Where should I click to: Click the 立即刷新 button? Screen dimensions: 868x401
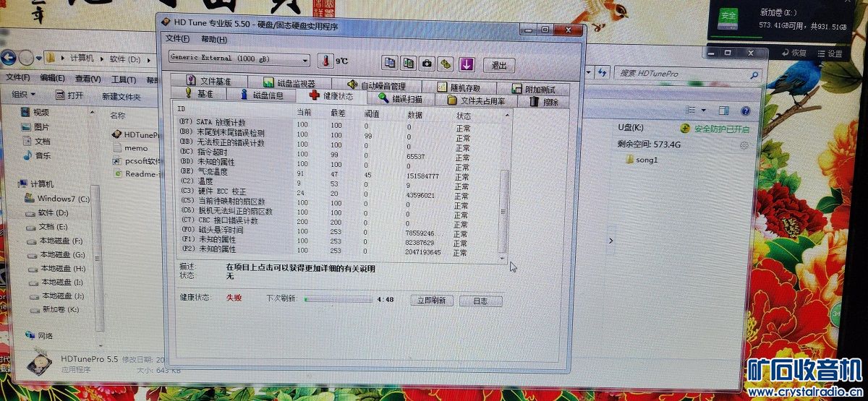[x=431, y=300]
